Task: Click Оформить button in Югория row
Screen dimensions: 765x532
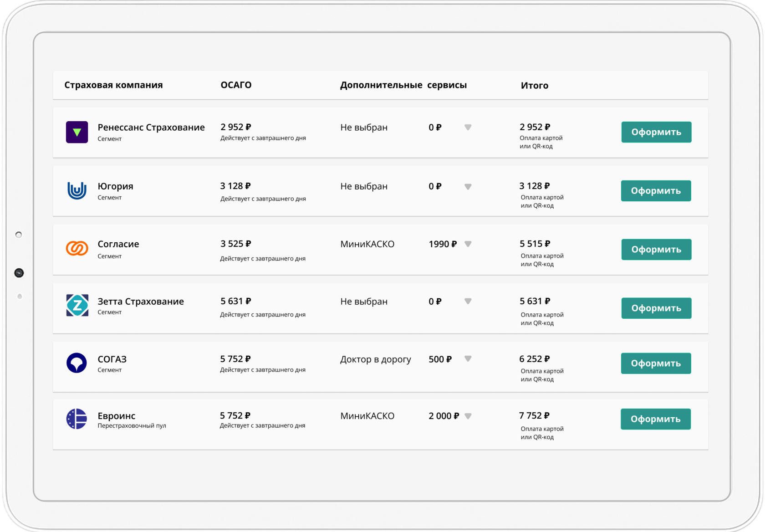Action: click(656, 191)
